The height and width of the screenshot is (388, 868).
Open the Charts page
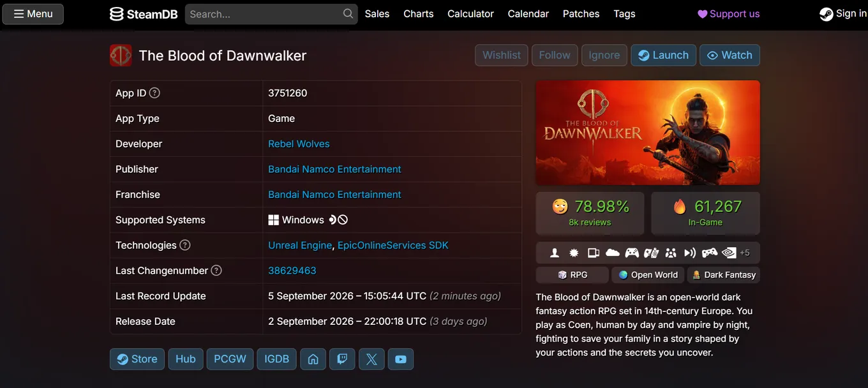coord(419,13)
